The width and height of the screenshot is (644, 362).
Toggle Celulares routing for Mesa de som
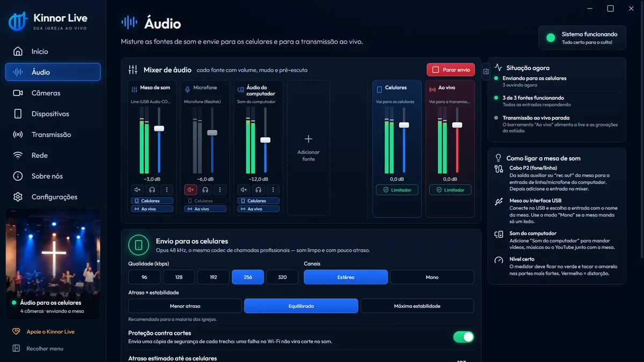tap(152, 201)
